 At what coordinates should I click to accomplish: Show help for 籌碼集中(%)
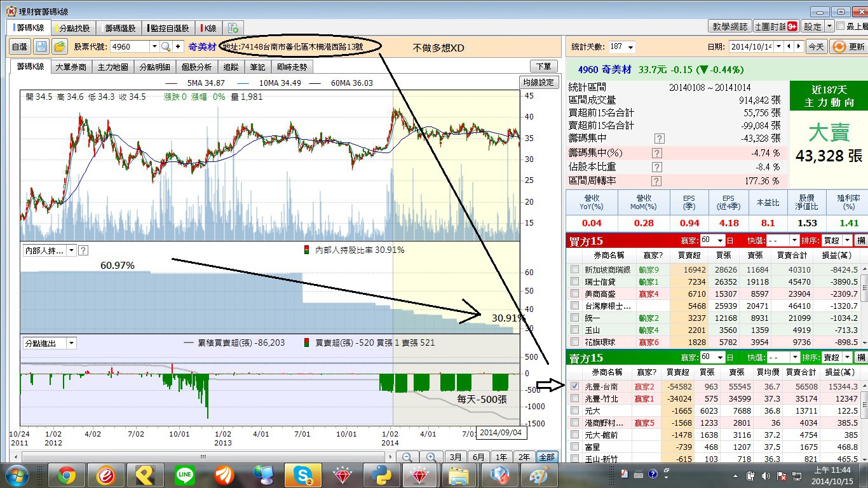pos(657,153)
